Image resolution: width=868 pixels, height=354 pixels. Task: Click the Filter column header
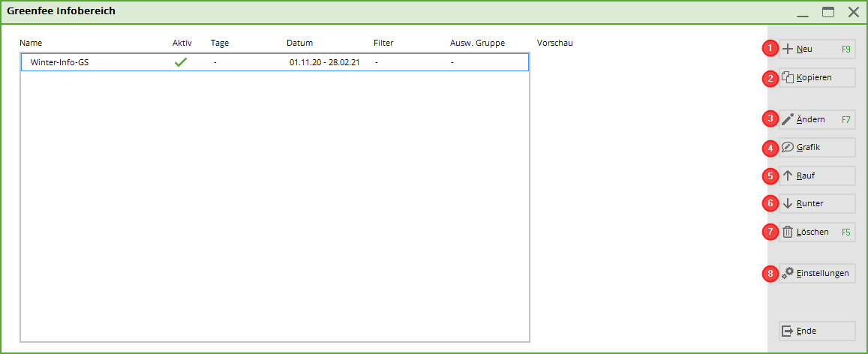point(383,43)
